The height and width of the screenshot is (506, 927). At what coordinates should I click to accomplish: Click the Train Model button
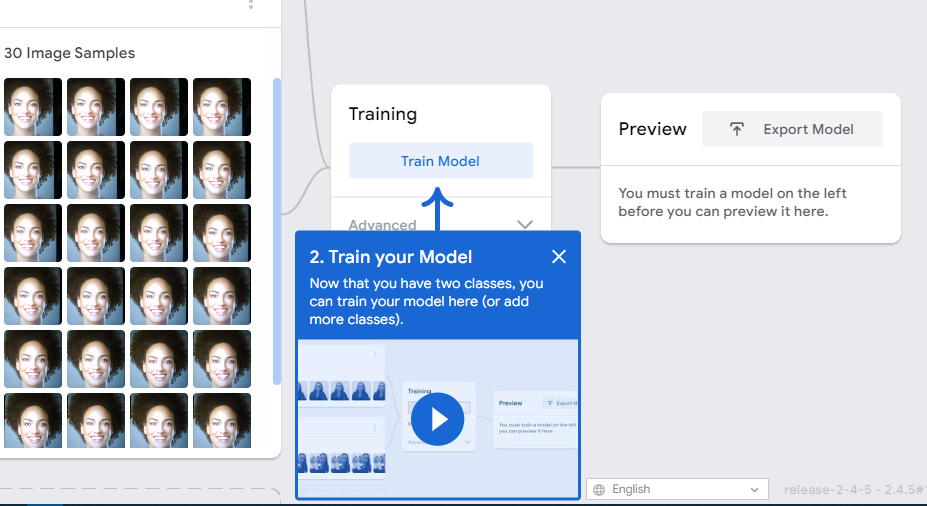(440, 161)
